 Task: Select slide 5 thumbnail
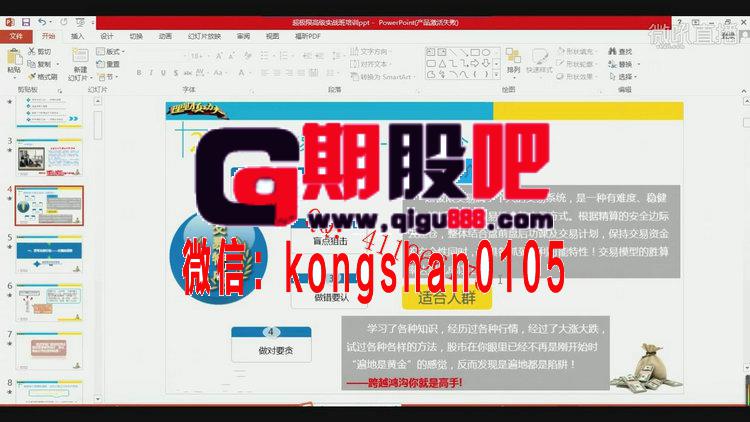pos(49,254)
